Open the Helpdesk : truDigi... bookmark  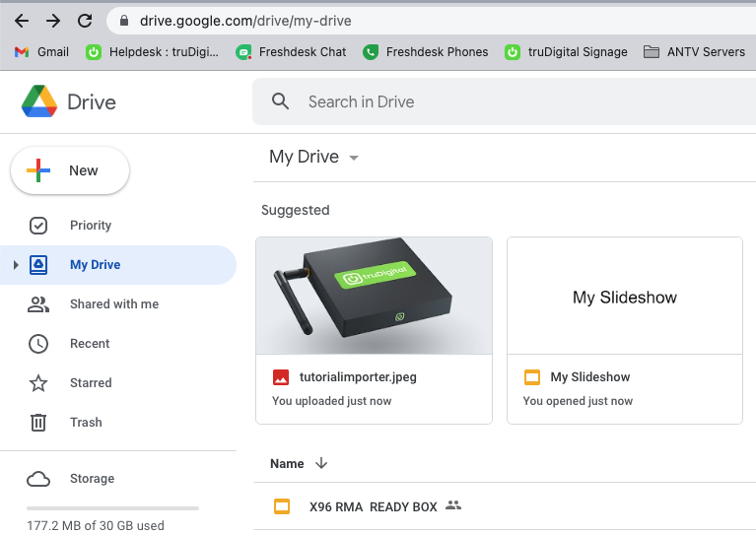152,52
